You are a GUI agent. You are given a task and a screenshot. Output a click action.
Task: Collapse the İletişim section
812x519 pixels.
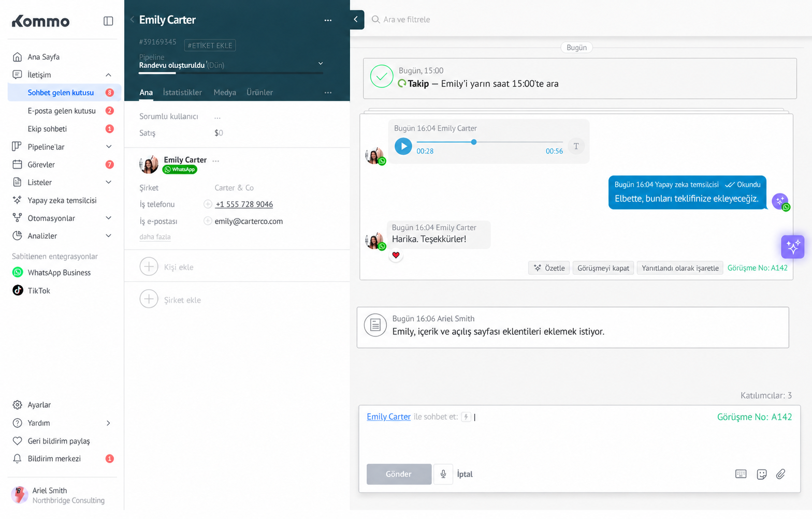(108, 75)
